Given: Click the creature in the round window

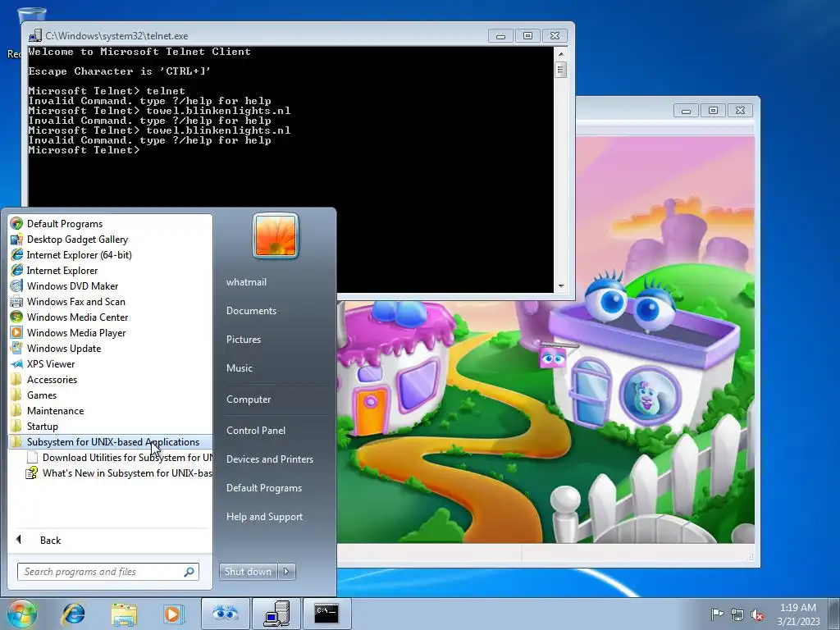Looking at the screenshot, I should pos(648,395).
